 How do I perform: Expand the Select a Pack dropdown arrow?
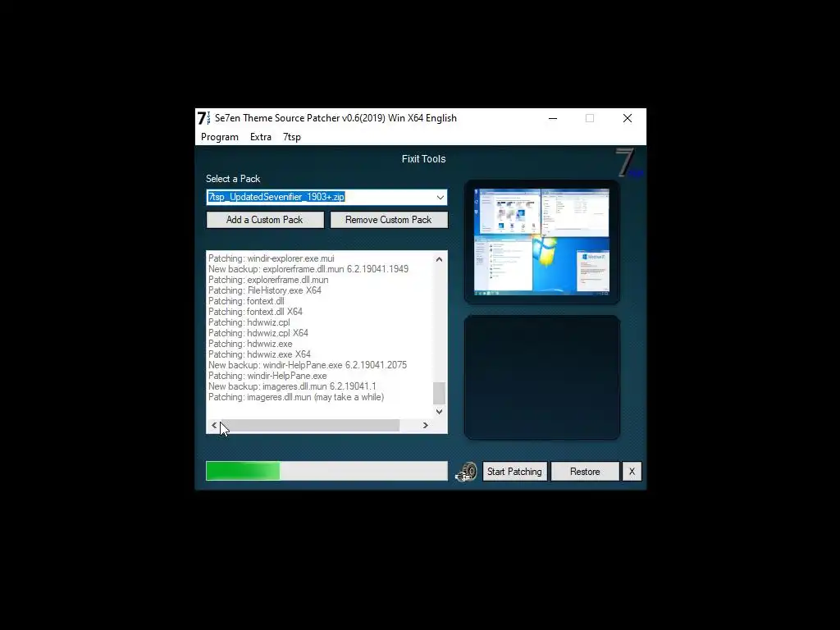tap(440, 197)
